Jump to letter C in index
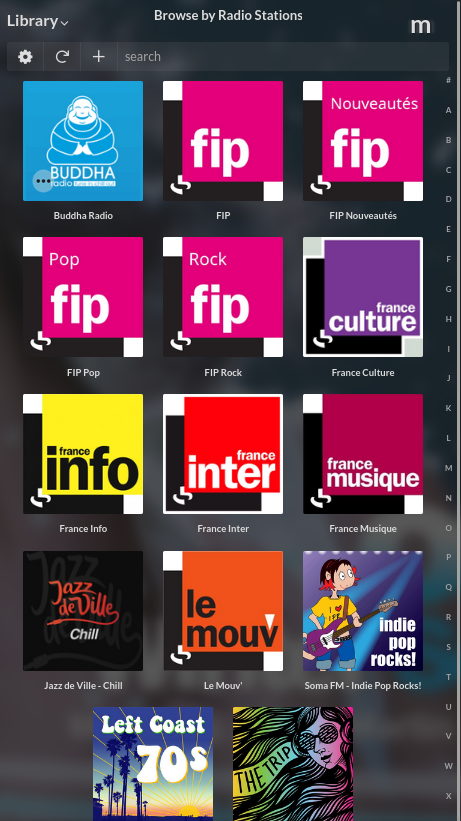Screen dimensions: 461x821 point(448,170)
